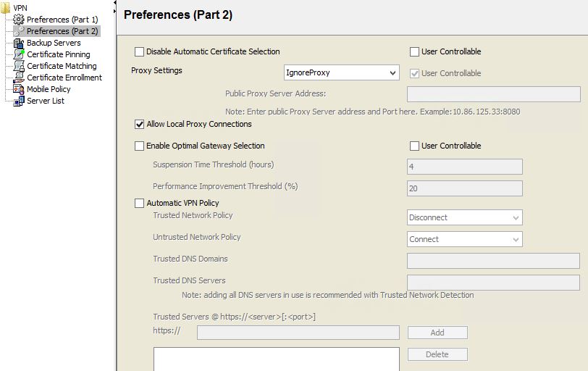588x371 pixels.
Task: Click the trusted servers list box
Action: coord(277,359)
